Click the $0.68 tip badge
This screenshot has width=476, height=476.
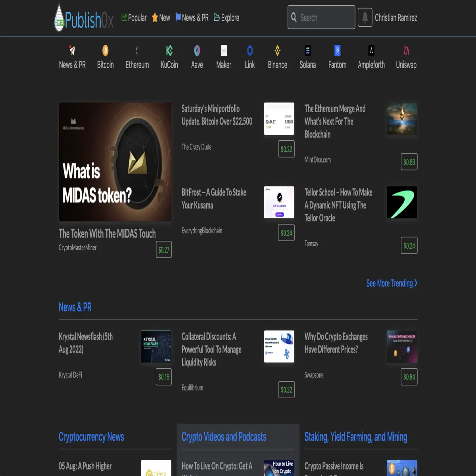(x=409, y=162)
